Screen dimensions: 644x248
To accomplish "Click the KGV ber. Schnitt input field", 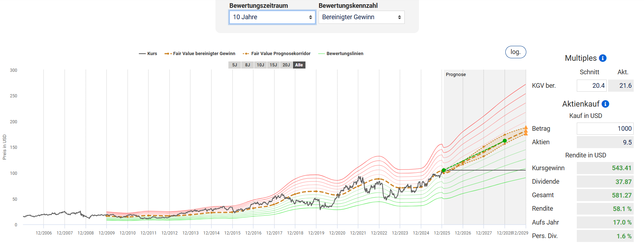I will pyautogui.click(x=591, y=86).
